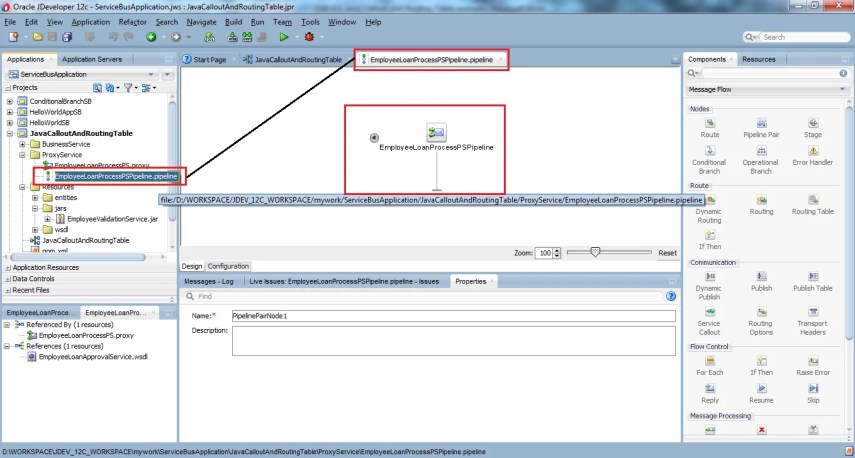Viewport: 855px width, 458px height.
Task: Switch to the Messages - Log tab
Action: click(x=209, y=281)
